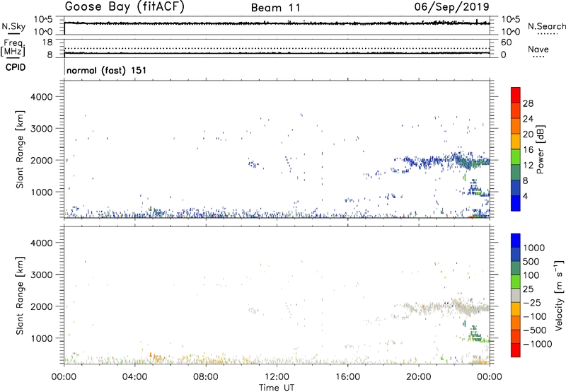Click the '16:00' time tick label

(x=347, y=377)
